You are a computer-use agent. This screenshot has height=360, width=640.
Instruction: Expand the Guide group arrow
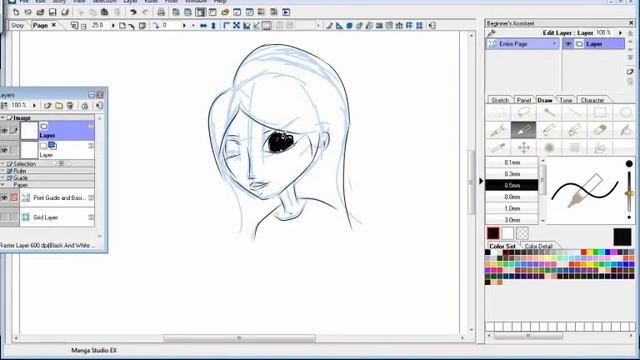(2, 178)
